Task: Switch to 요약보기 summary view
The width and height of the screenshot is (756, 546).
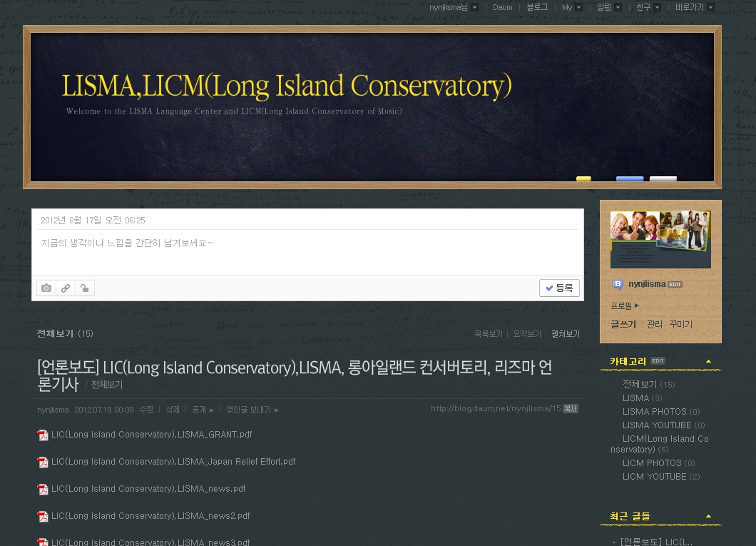Action: click(527, 334)
